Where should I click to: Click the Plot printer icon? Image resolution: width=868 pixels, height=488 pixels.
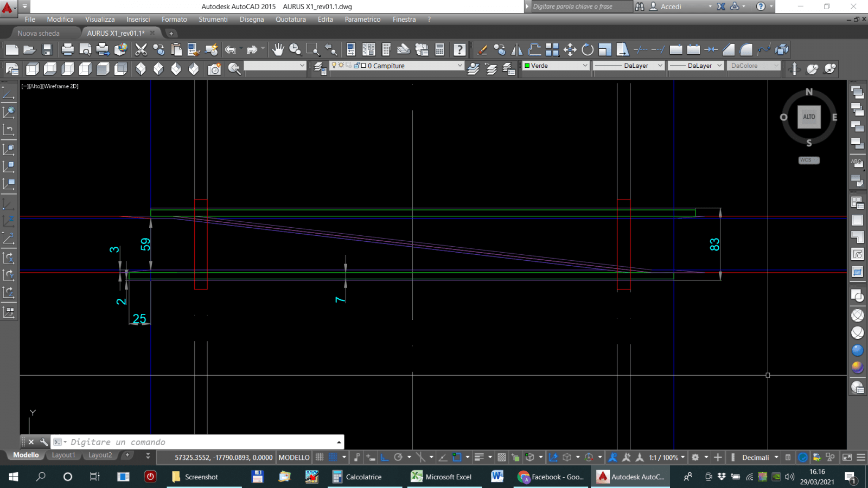(x=67, y=50)
